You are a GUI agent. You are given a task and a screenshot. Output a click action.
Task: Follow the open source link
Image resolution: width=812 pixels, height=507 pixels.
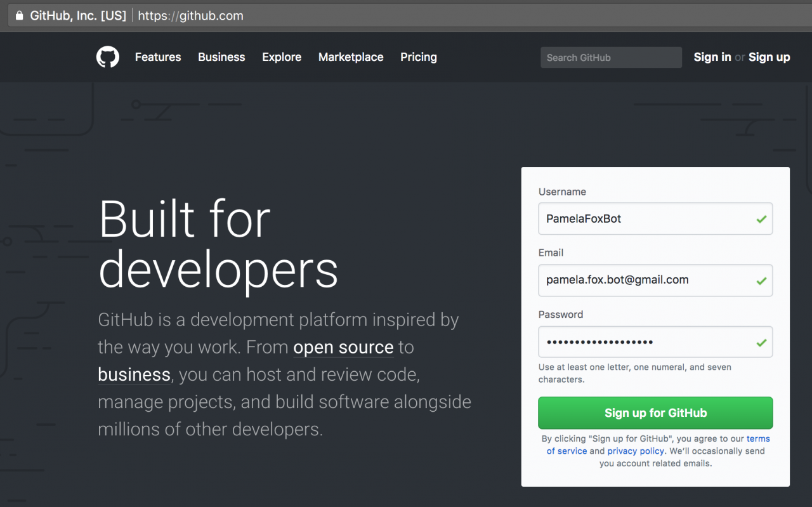pos(343,347)
